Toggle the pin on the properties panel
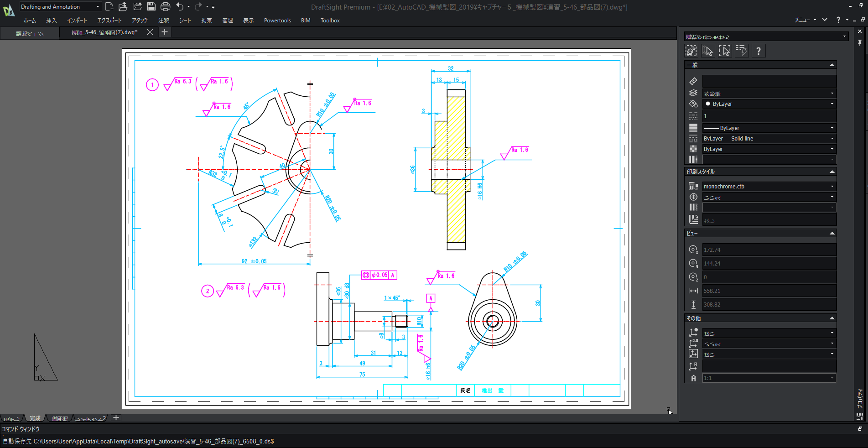The image size is (868, 448). (x=859, y=42)
